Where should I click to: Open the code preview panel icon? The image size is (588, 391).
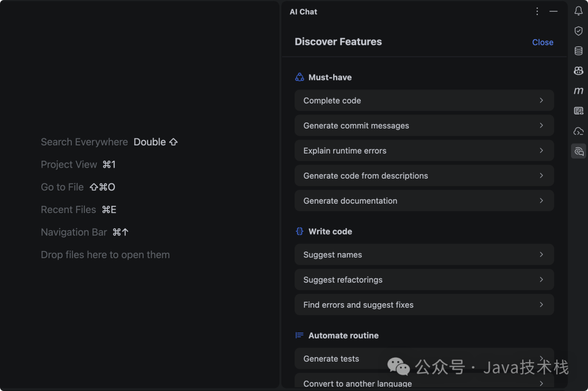(x=578, y=111)
